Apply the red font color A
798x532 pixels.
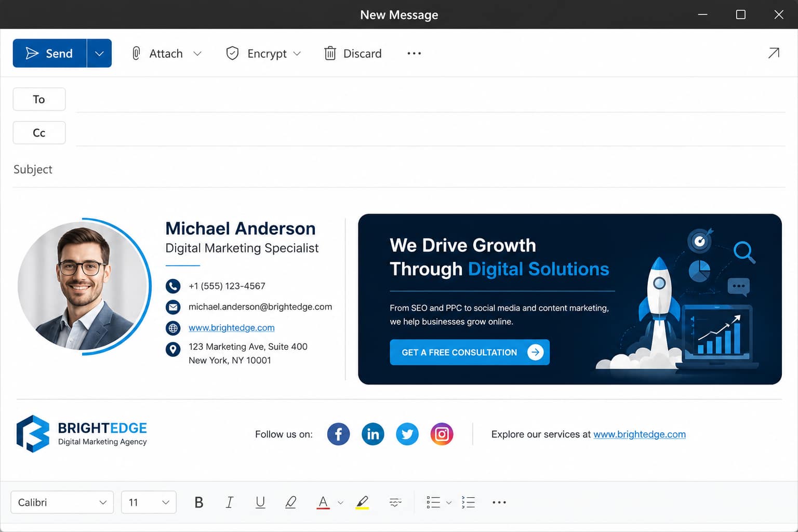(x=323, y=502)
